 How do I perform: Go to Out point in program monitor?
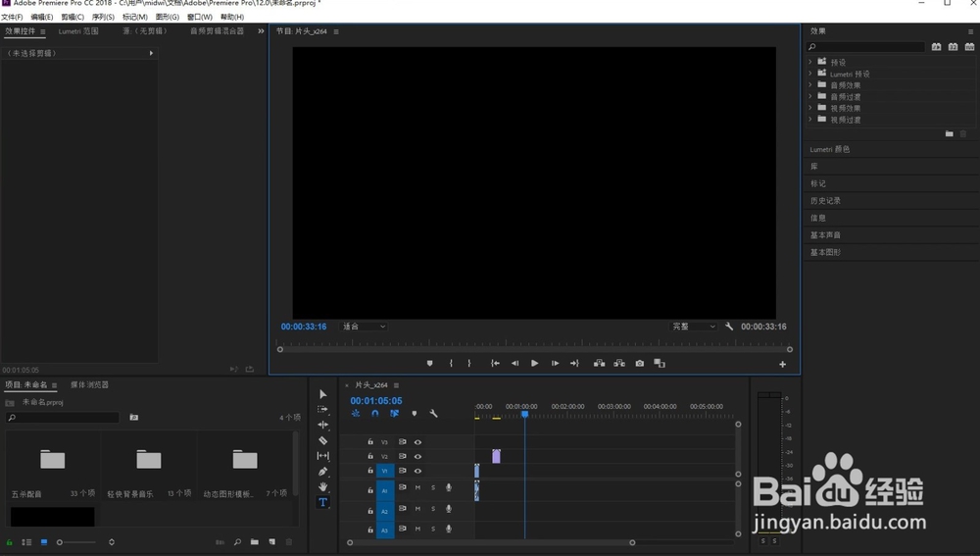(574, 364)
